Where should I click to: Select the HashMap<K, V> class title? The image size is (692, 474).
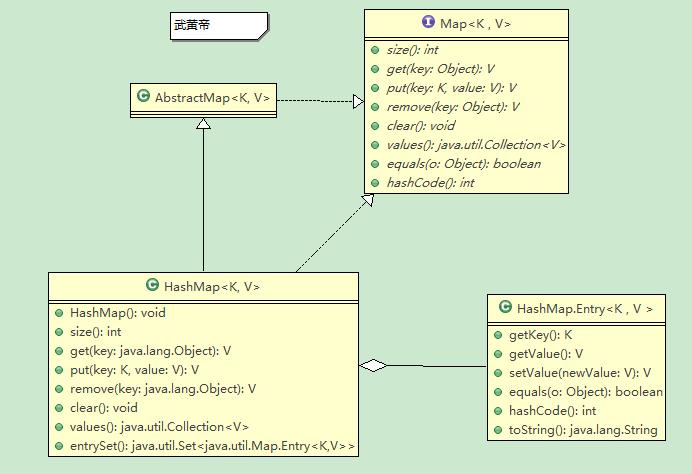coord(212,287)
